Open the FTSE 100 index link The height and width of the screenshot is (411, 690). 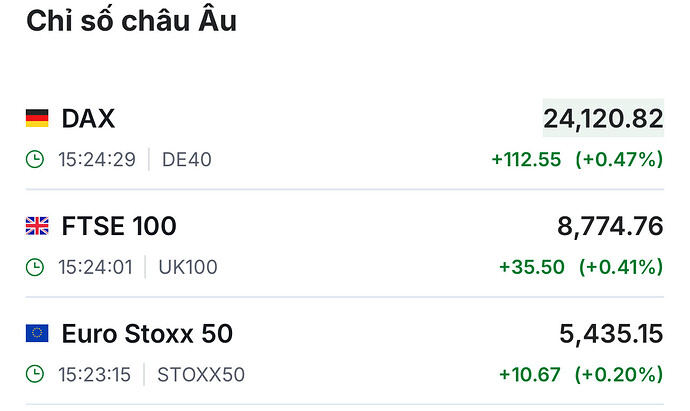119,227
